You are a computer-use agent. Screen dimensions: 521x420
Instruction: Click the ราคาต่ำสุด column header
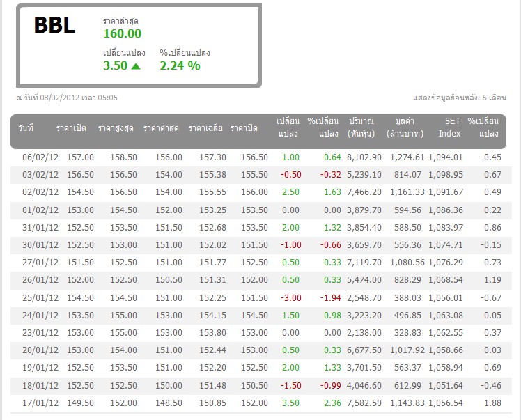(x=162, y=128)
